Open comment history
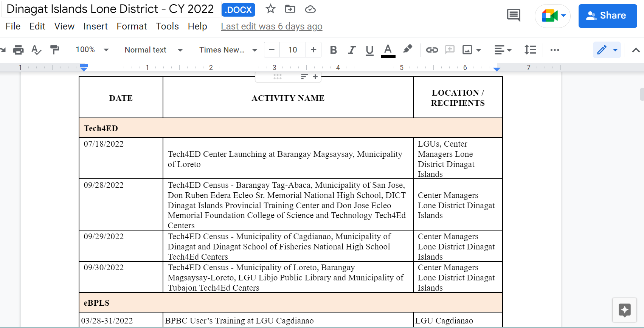This screenshot has width=644, height=328. pyautogui.click(x=514, y=15)
